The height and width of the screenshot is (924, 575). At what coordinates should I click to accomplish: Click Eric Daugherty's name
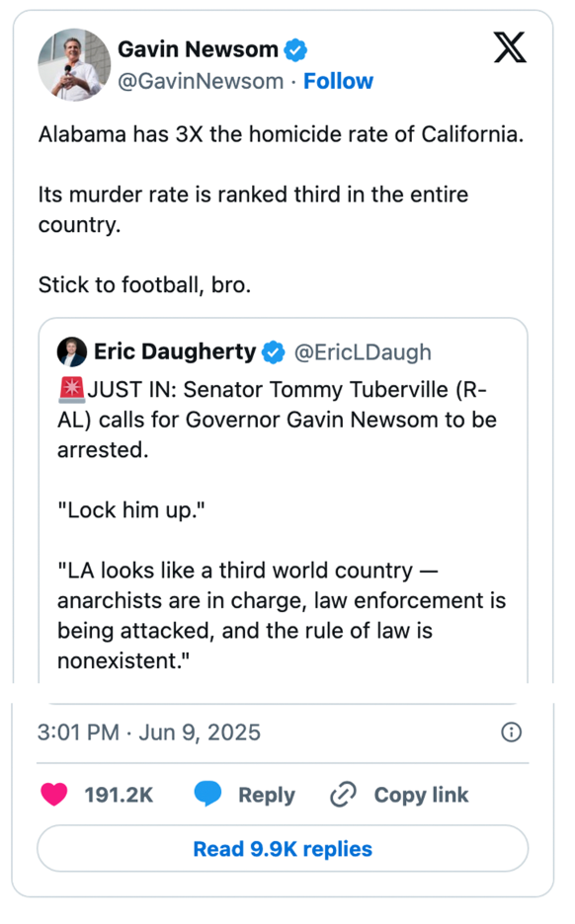175,351
